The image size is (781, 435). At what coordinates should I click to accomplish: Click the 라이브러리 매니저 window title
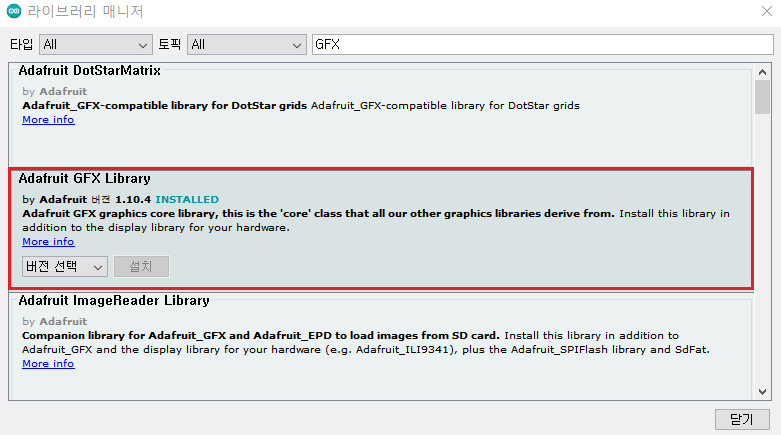(x=86, y=11)
